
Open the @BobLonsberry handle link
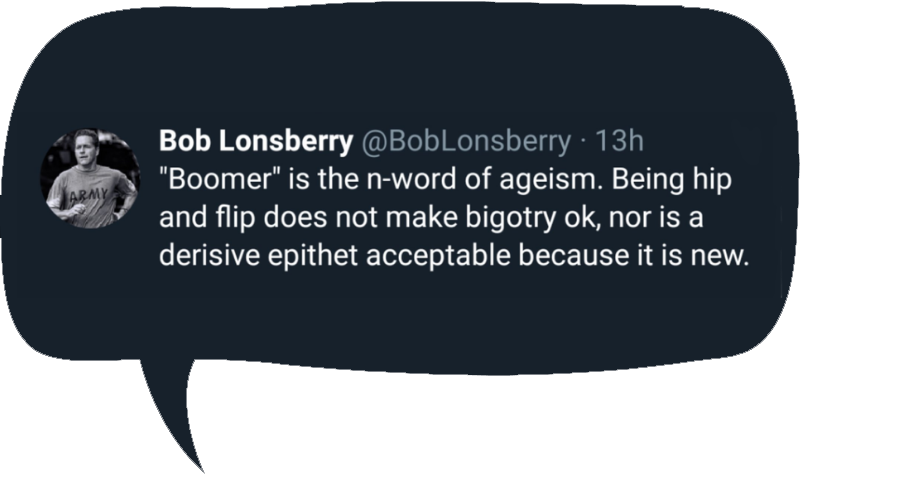coord(465,142)
